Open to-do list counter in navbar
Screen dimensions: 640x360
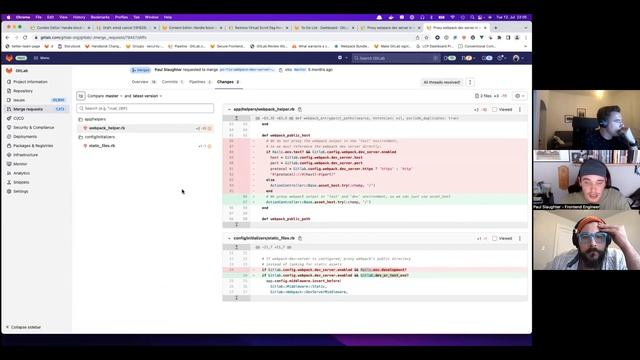click(487, 58)
